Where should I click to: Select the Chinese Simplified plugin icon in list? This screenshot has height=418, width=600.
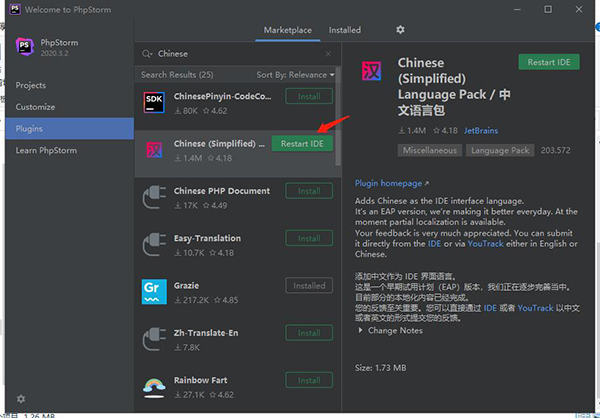154,150
